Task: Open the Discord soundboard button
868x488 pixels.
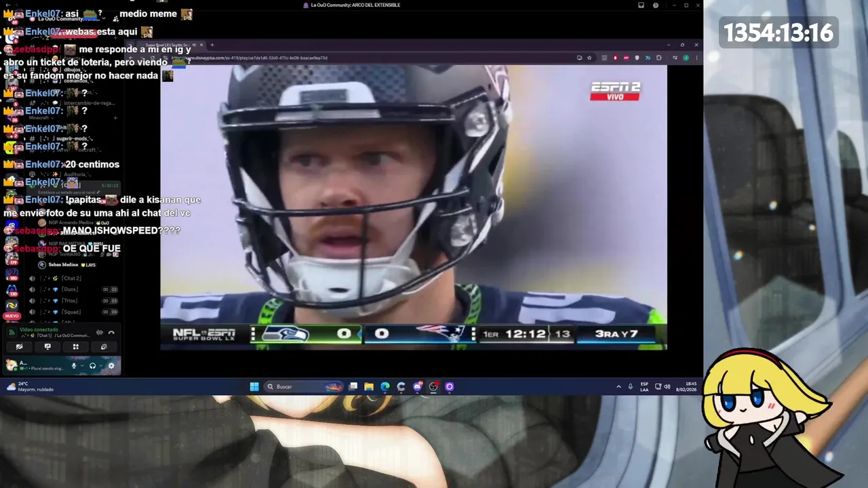Action: coord(104,346)
